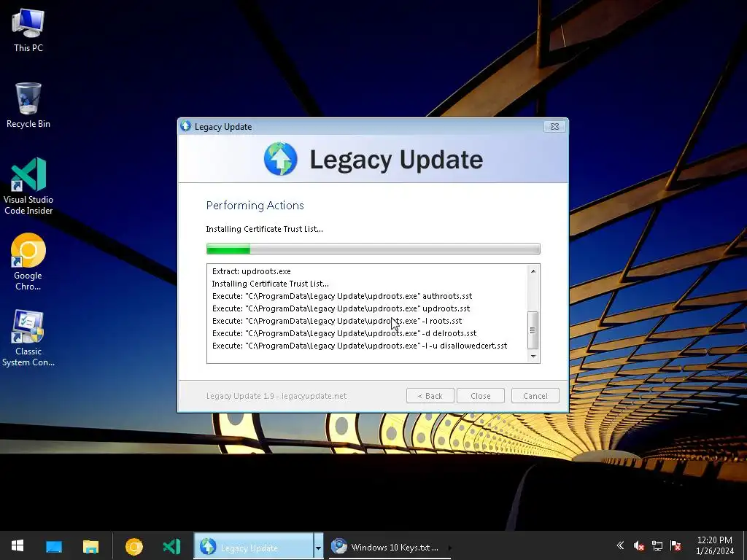Select log line 'Extract: updroots.exe'
This screenshot has width=747, height=560.
tap(251, 271)
